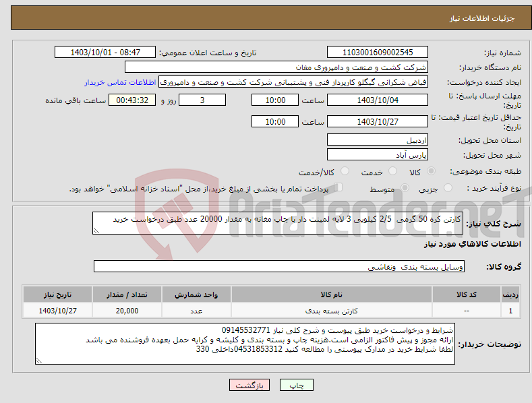Click the عدد unit cell
The image size is (532, 403).
tap(196, 311)
